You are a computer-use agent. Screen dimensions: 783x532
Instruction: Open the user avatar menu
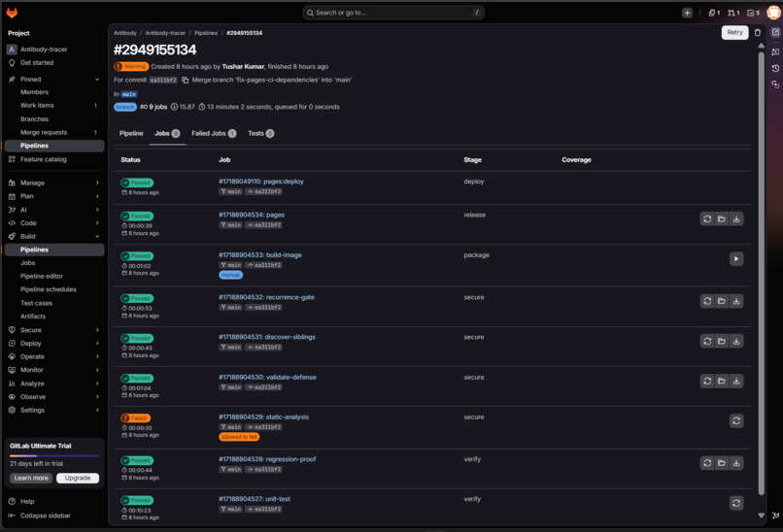[x=773, y=13]
